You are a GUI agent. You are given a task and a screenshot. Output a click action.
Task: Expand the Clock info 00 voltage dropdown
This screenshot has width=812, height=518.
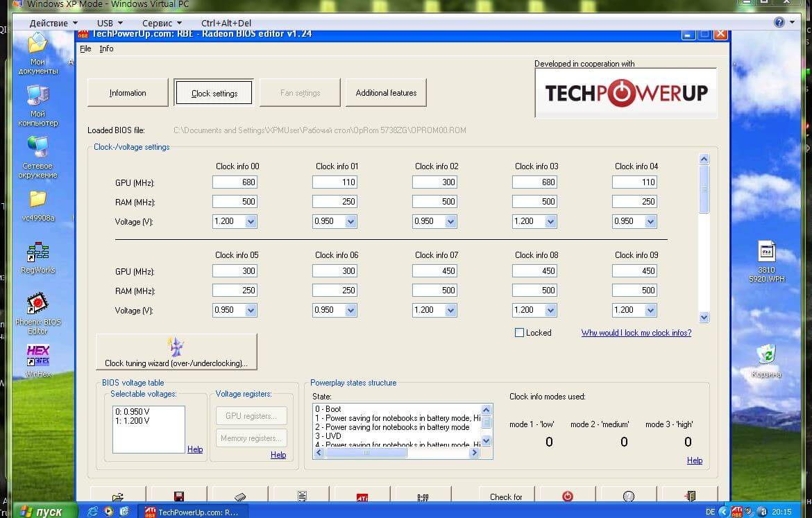[x=251, y=221]
